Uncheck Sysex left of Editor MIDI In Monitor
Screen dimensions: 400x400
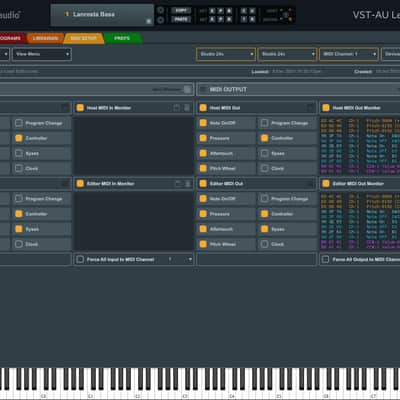[x=19, y=229]
